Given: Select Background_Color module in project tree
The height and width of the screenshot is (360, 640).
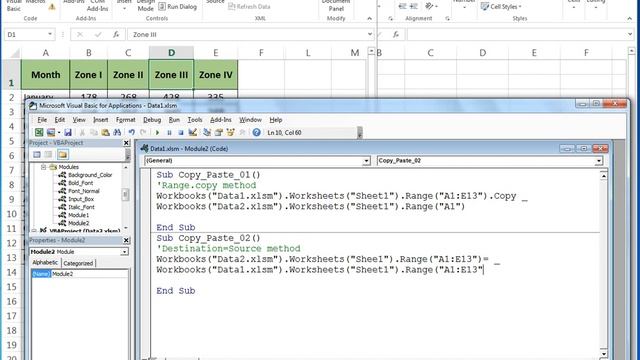Looking at the screenshot, I should [x=90, y=175].
